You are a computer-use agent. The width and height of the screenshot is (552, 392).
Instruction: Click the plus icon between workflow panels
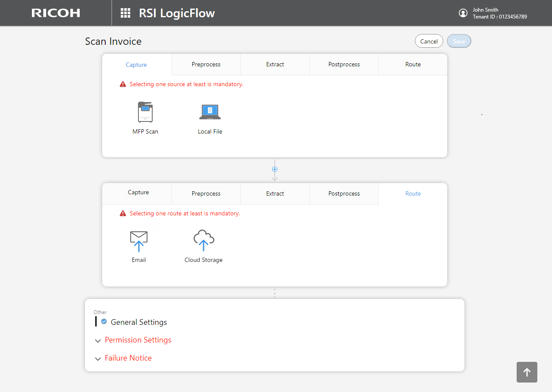click(275, 169)
